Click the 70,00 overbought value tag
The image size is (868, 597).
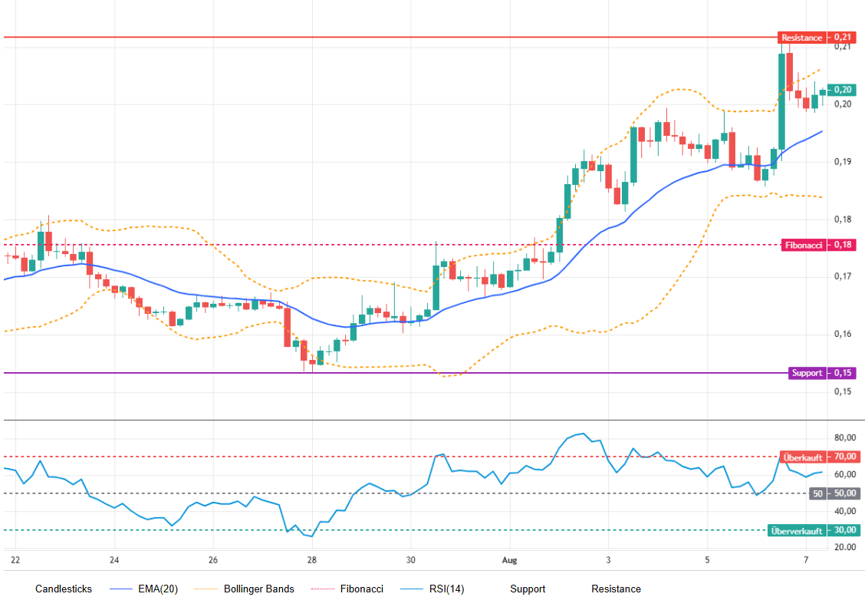[845, 457]
